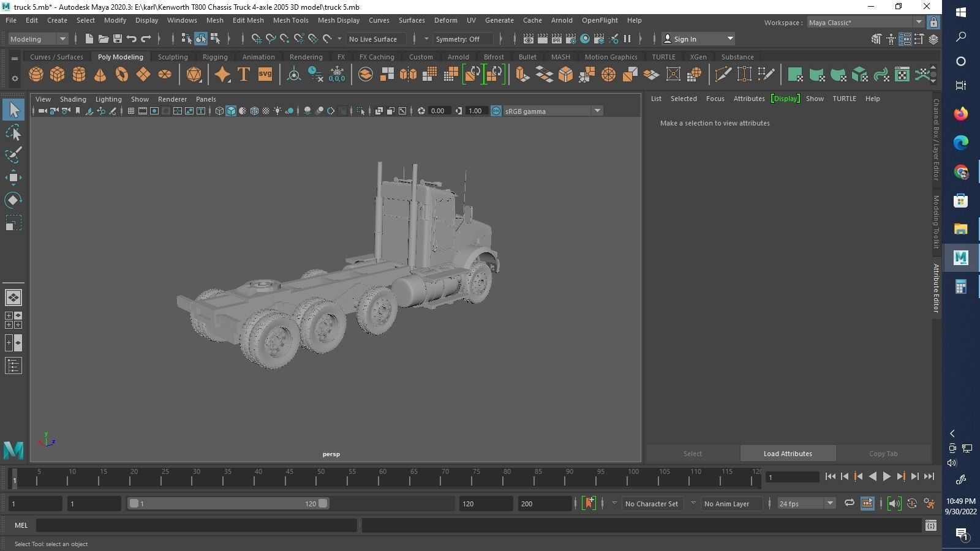Image resolution: width=980 pixels, height=551 pixels.
Task: Select the single-pane layout icon
Action: click(13, 298)
